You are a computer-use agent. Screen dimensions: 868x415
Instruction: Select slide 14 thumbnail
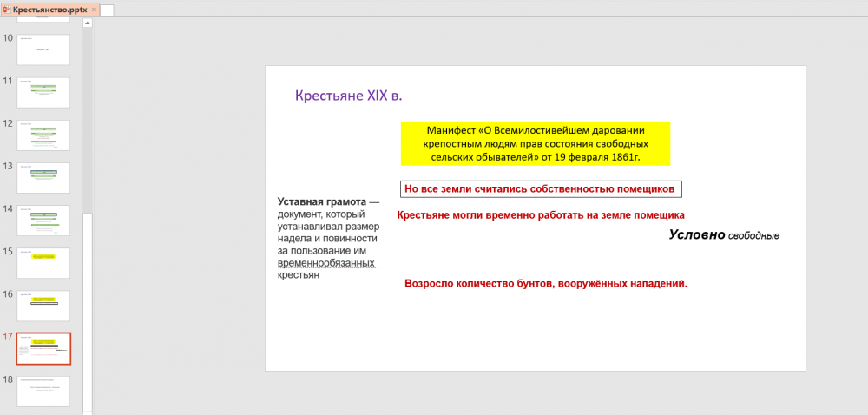click(x=43, y=220)
